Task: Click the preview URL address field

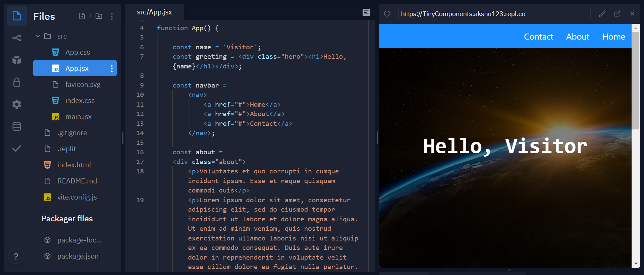Action: [494, 14]
